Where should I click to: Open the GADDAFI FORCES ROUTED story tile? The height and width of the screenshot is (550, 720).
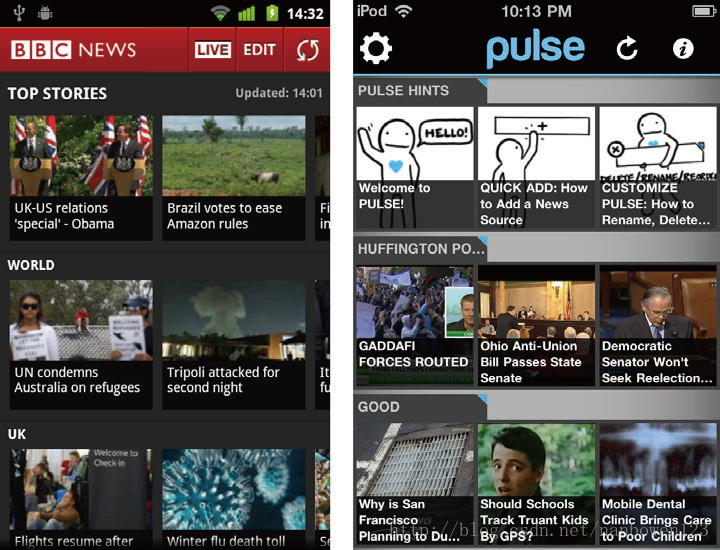coord(415,325)
